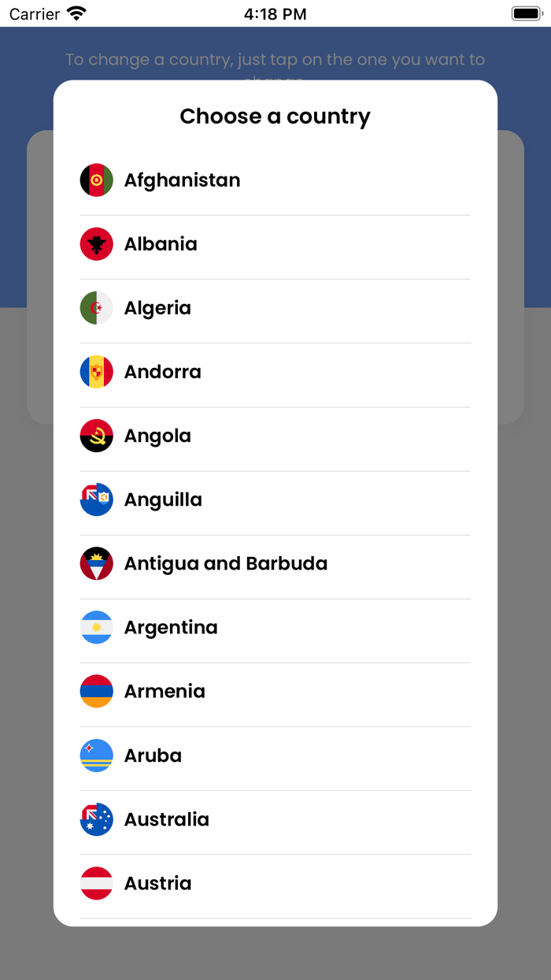Viewport: 551px width, 980px height.
Task: Choose Afghanistan country name
Action: pyautogui.click(x=182, y=180)
